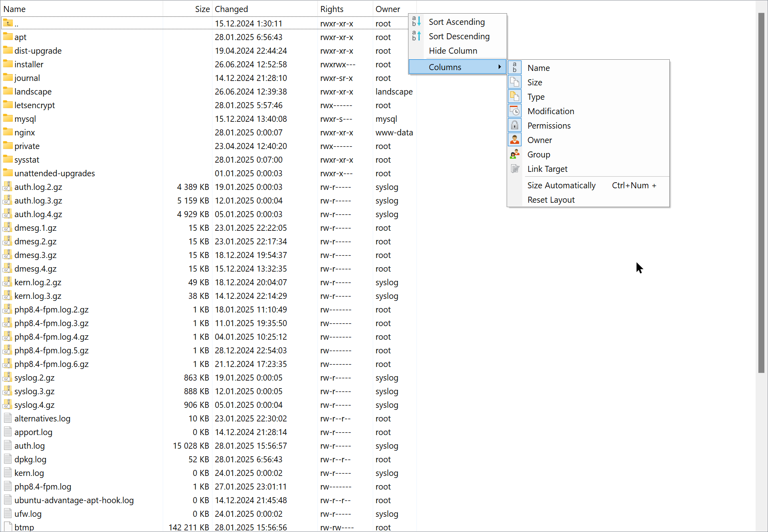Image resolution: width=768 pixels, height=532 pixels.
Task: Click the Changed column header
Action: click(x=231, y=9)
